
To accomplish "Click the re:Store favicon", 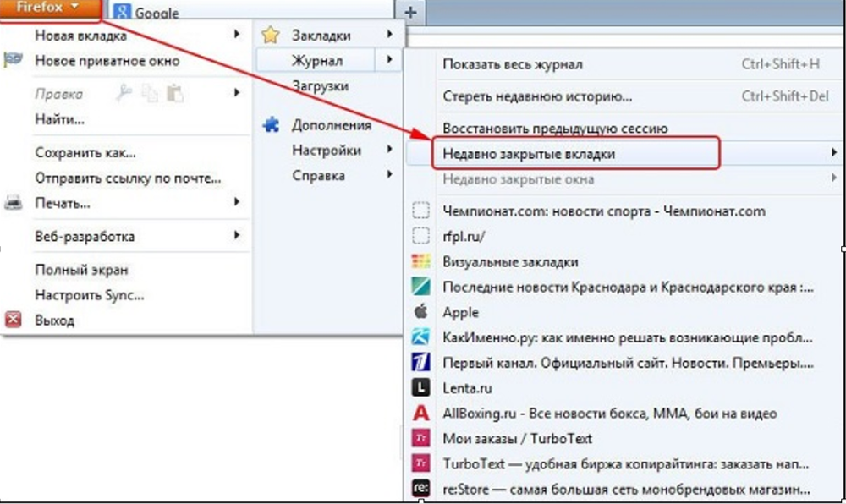I will pos(420,489).
